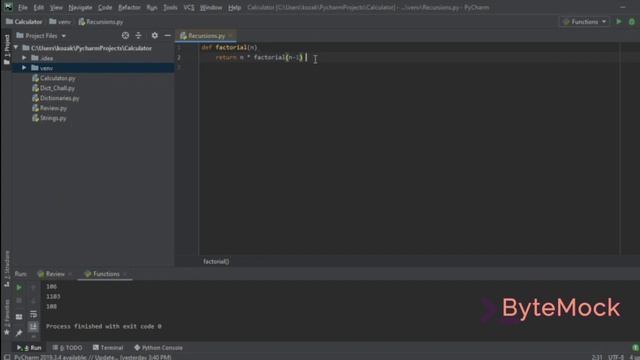The width and height of the screenshot is (640, 360).
Task: Select Calculator.py in project tree
Action: [53, 78]
